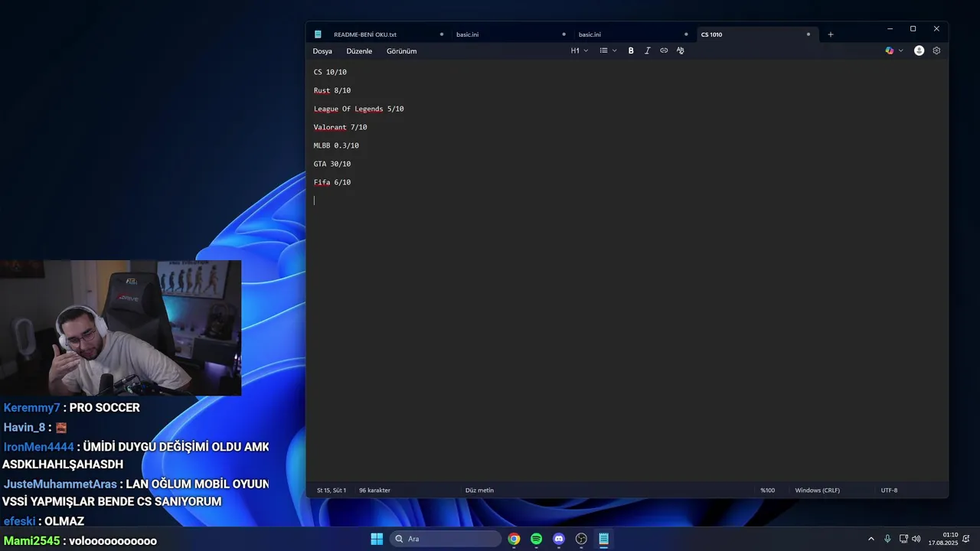Open Discord from the taskbar
980x551 pixels.
(559, 539)
